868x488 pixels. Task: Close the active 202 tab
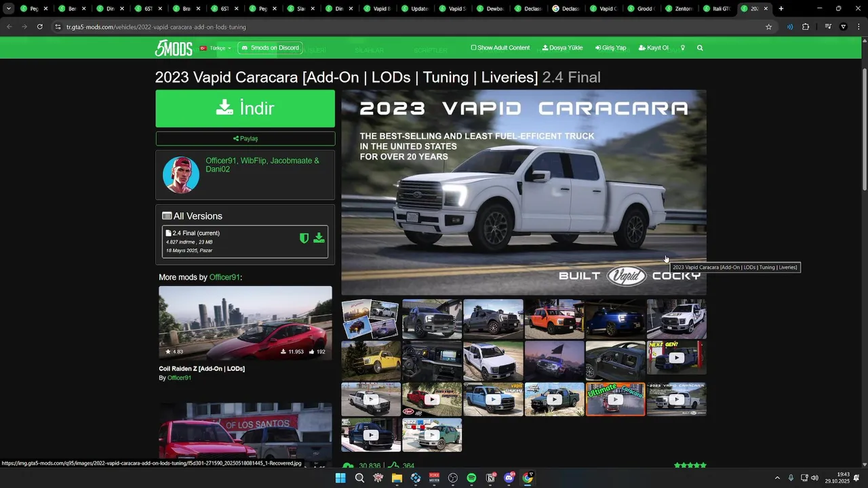click(766, 9)
